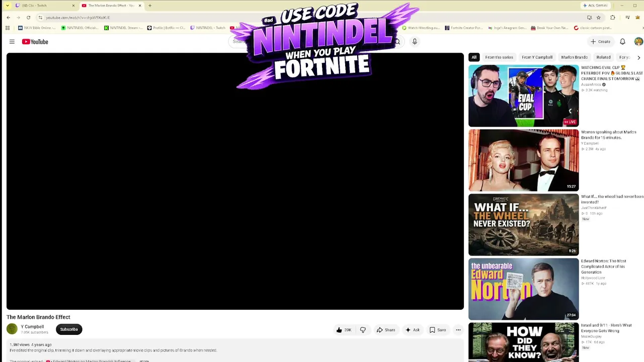Open the NKJV Bible Online bookmark

click(x=37, y=28)
